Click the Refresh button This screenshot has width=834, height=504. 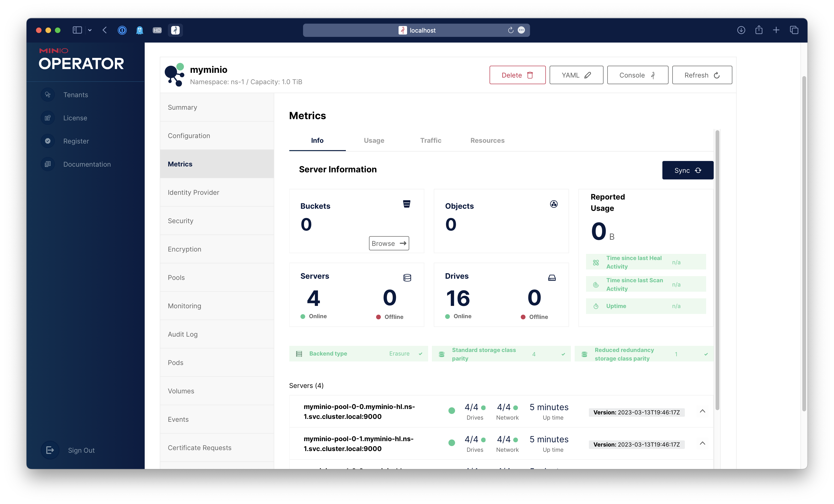coord(702,75)
